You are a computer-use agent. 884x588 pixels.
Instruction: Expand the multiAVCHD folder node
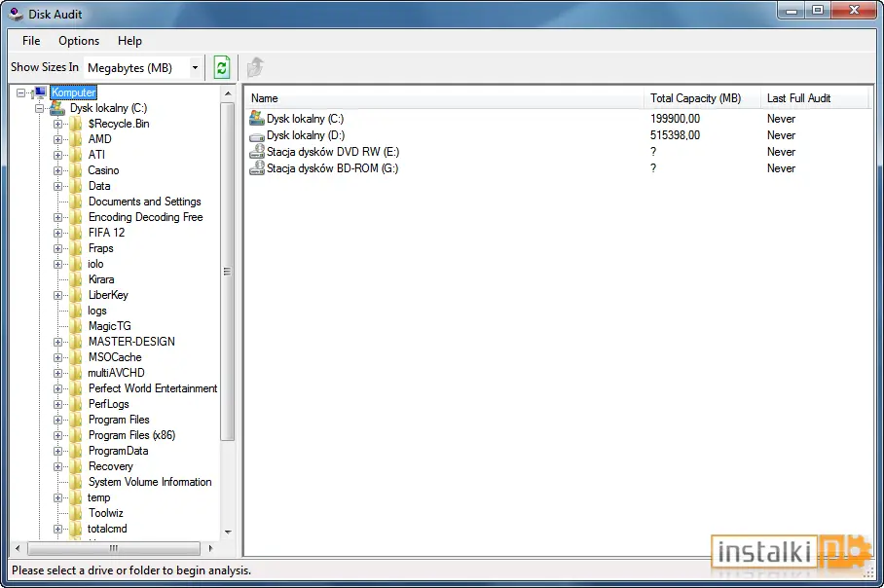57,373
